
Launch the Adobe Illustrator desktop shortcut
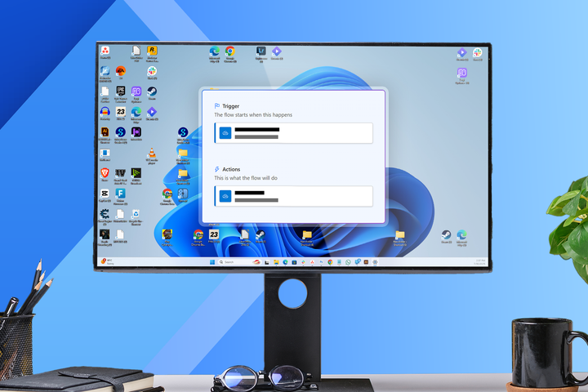coord(105,132)
